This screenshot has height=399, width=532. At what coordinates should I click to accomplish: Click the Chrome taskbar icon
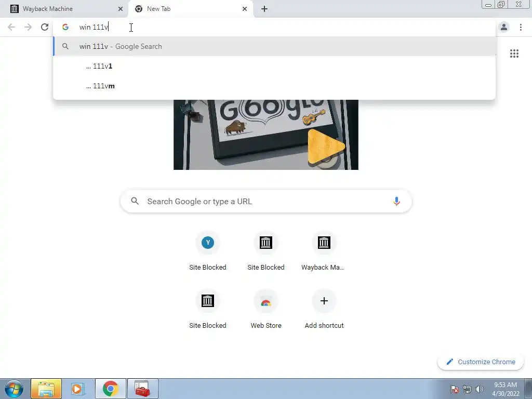(111, 389)
